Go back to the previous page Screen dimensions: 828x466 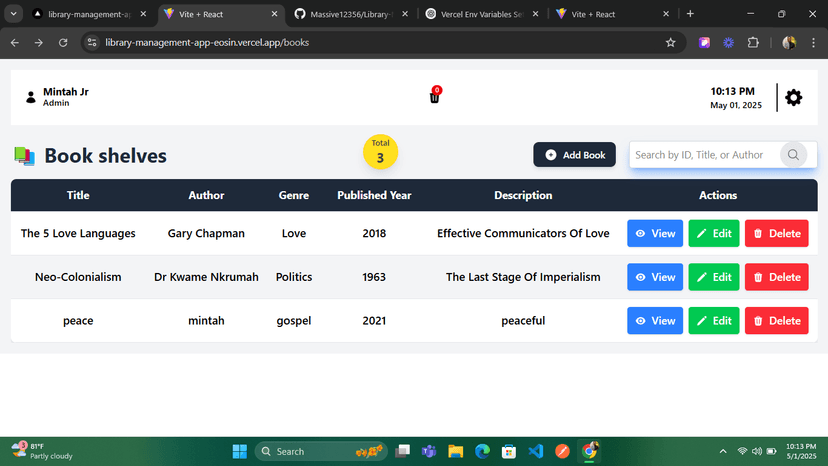[15, 43]
